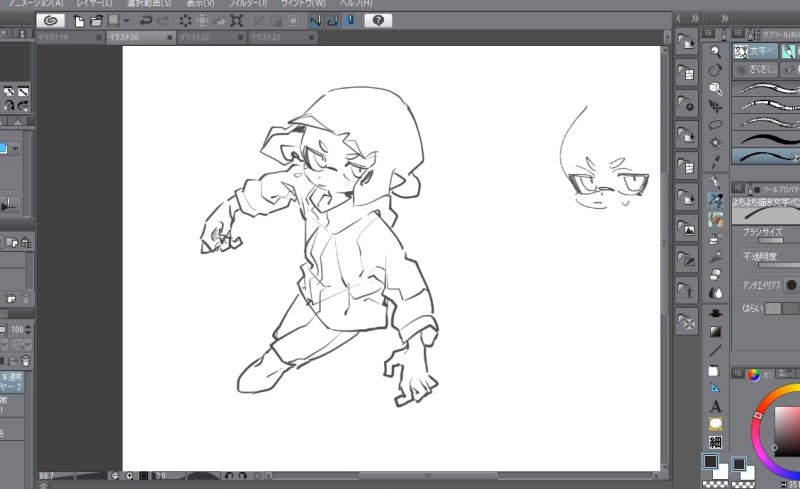
Task: Select the Ruler triangle tool
Action: (x=715, y=388)
